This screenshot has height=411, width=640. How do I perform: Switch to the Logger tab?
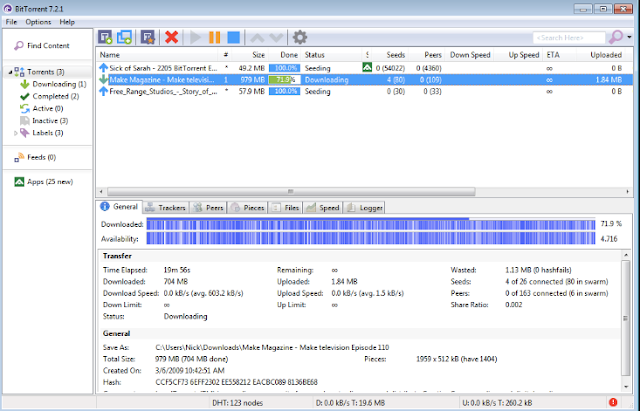pyautogui.click(x=364, y=208)
